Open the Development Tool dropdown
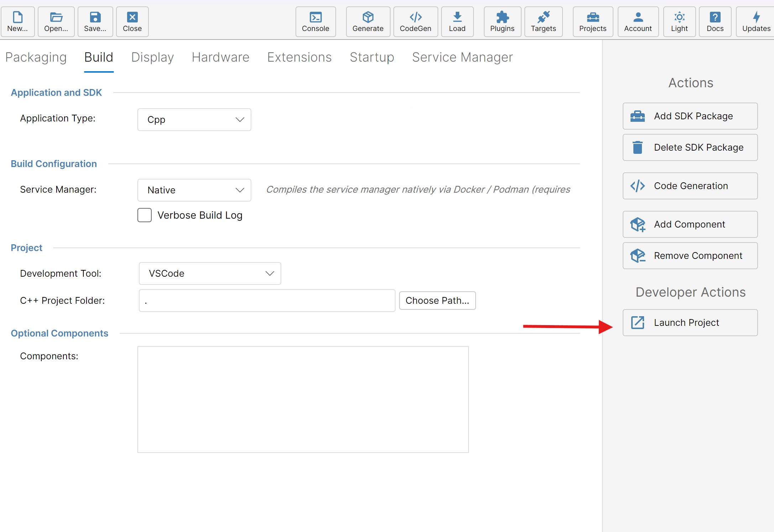 [x=210, y=273]
